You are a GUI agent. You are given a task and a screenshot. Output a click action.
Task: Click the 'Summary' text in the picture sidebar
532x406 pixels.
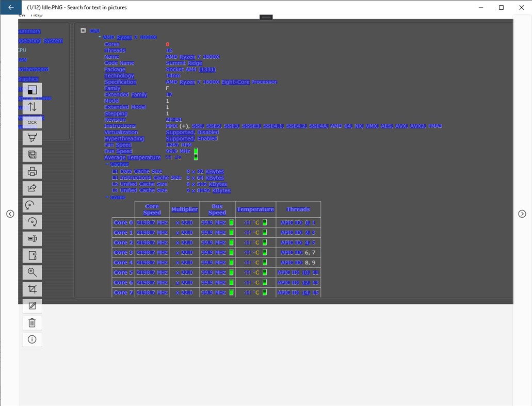(29, 31)
